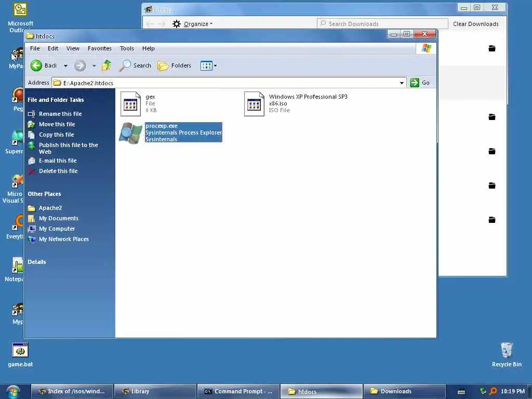Go back with the green Back arrow

(x=44, y=65)
